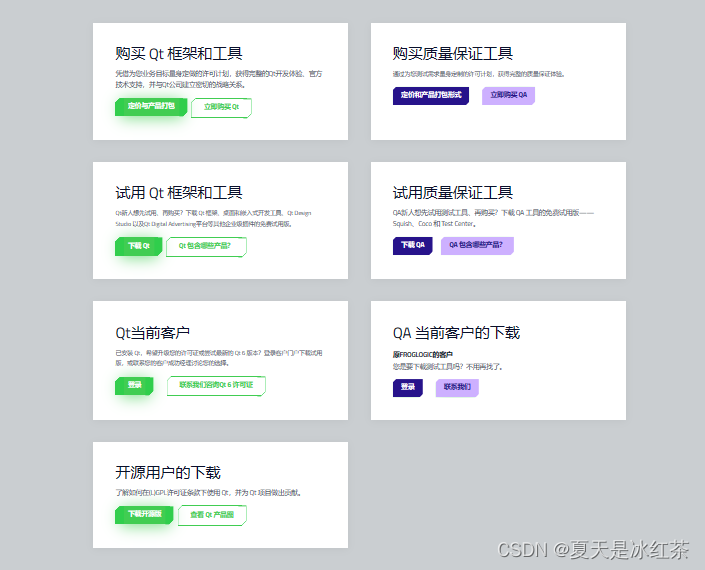Open Qt 包含哪些产品? link button
This screenshot has height=570, width=705.
206,247
